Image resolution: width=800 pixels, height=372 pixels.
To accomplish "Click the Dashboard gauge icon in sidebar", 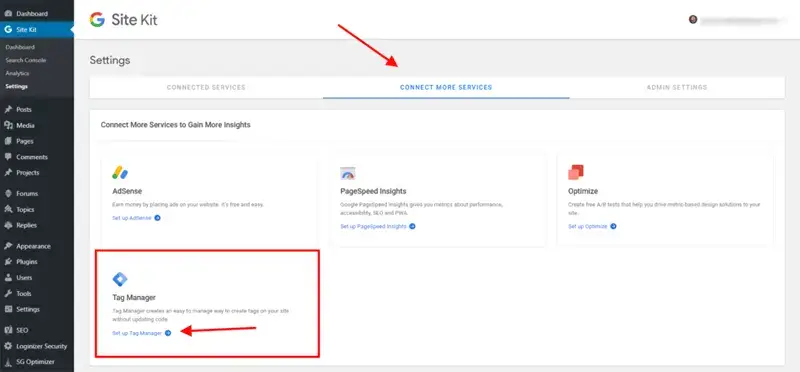I will tap(8, 14).
